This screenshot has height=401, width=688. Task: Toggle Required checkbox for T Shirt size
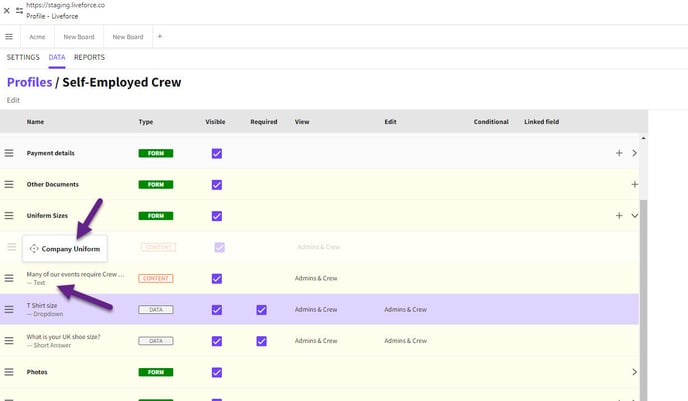(262, 310)
